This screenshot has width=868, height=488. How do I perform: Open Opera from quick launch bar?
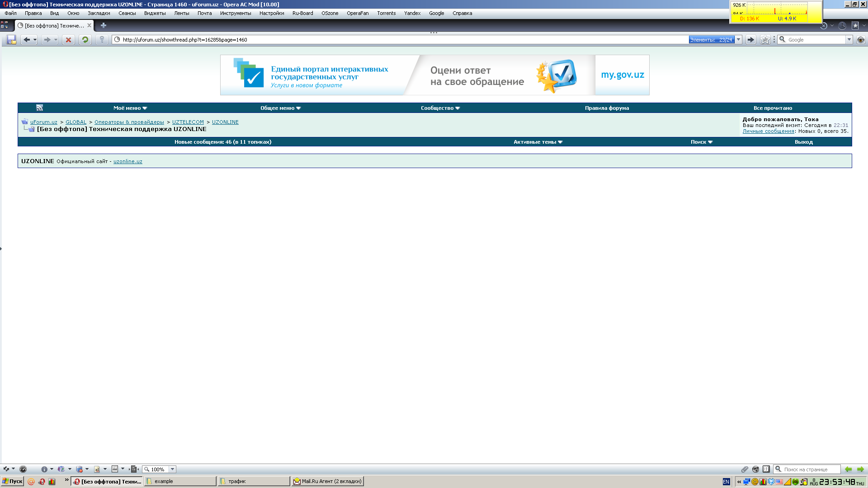(42, 482)
